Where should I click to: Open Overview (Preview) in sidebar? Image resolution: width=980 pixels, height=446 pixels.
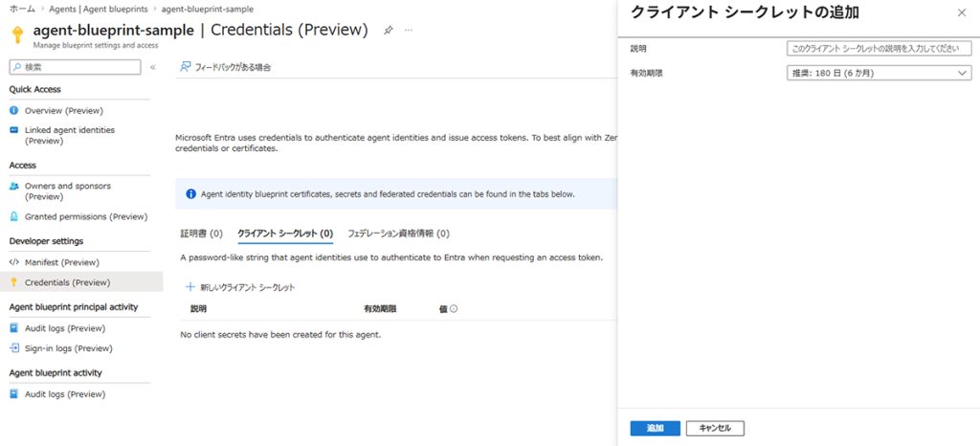tap(64, 111)
